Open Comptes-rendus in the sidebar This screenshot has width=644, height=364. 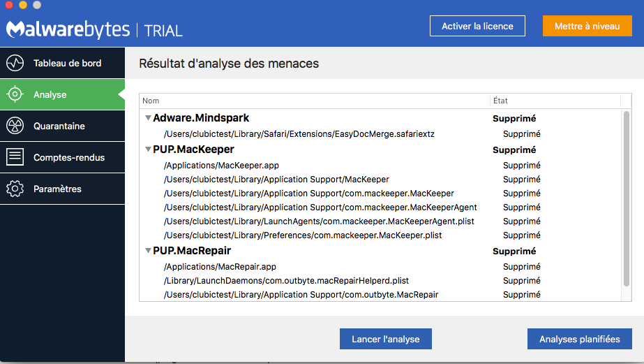tap(62, 157)
